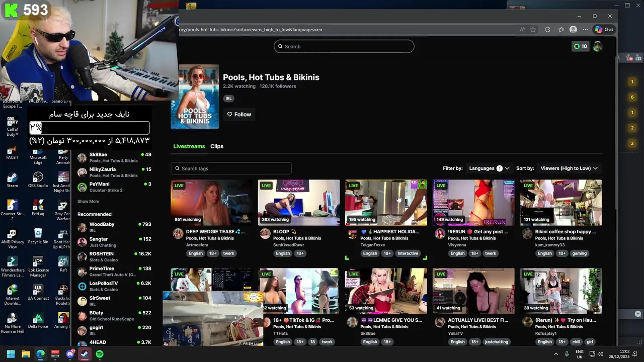The height and width of the screenshot is (362, 644).
Task: Open the ENG UK input language switcher
Action: click(x=579, y=354)
